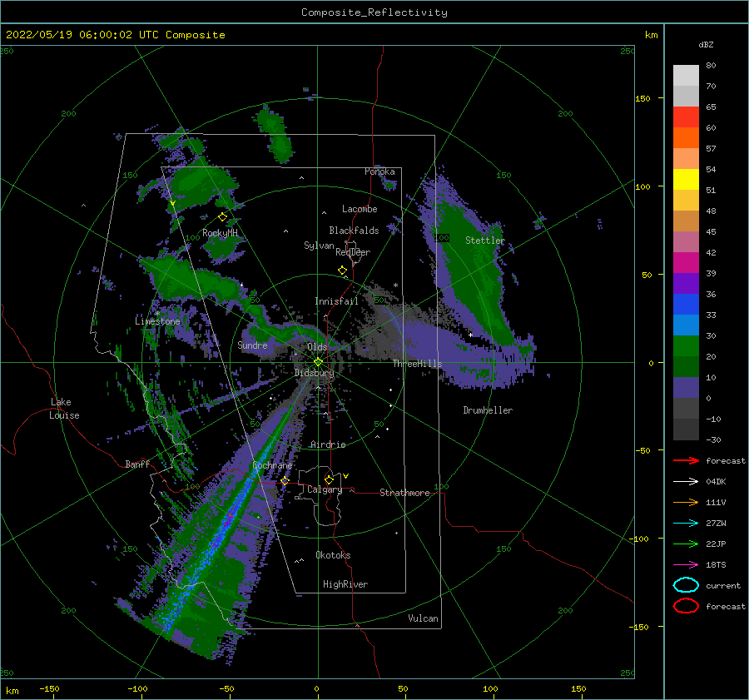
Task: Click the Olds label near center
Action: coord(317,347)
